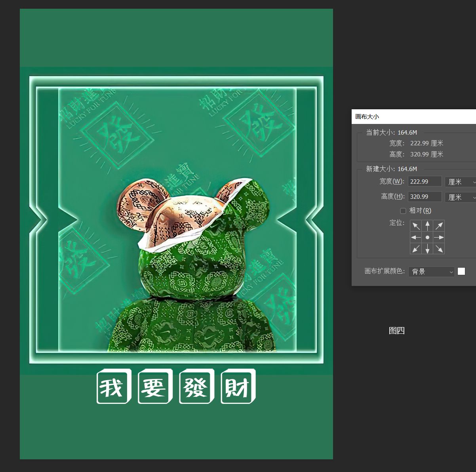Click the 新建大小: 164.6M label
476x472 pixels.
pyautogui.click(x=391, y=169)
